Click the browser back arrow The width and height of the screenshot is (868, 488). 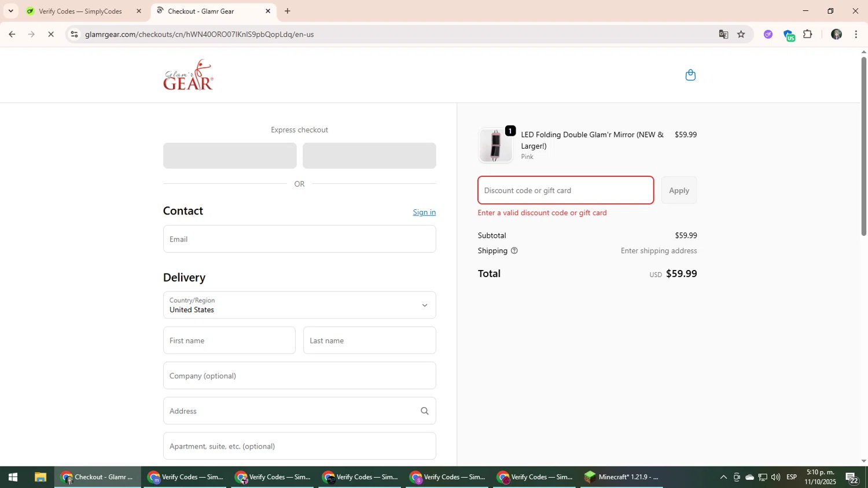click(x=12, y=34)
